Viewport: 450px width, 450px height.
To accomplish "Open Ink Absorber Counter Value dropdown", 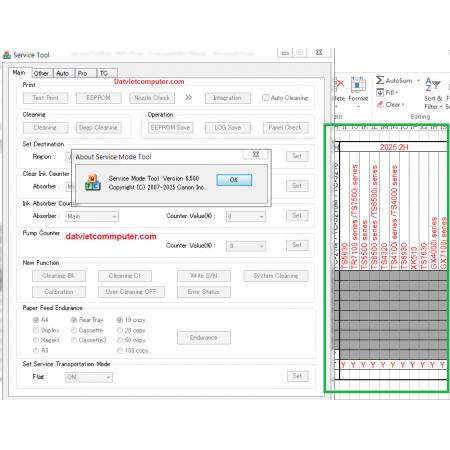I will click(246, 217).
